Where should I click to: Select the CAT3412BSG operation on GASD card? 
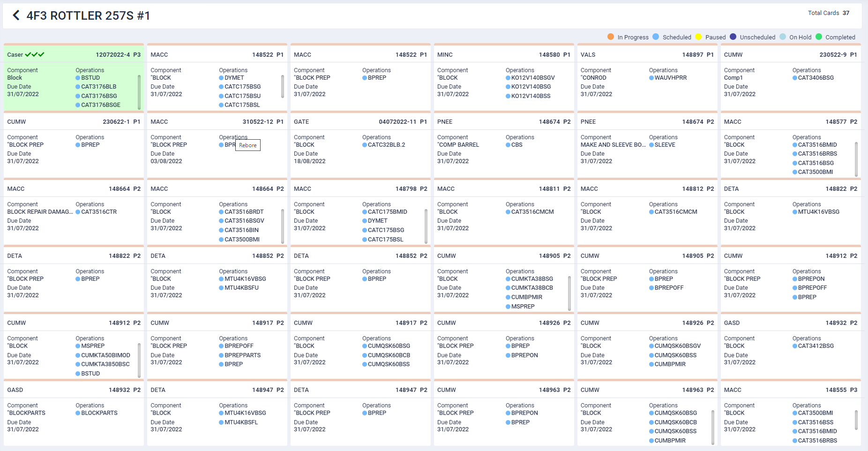point(816,346)
